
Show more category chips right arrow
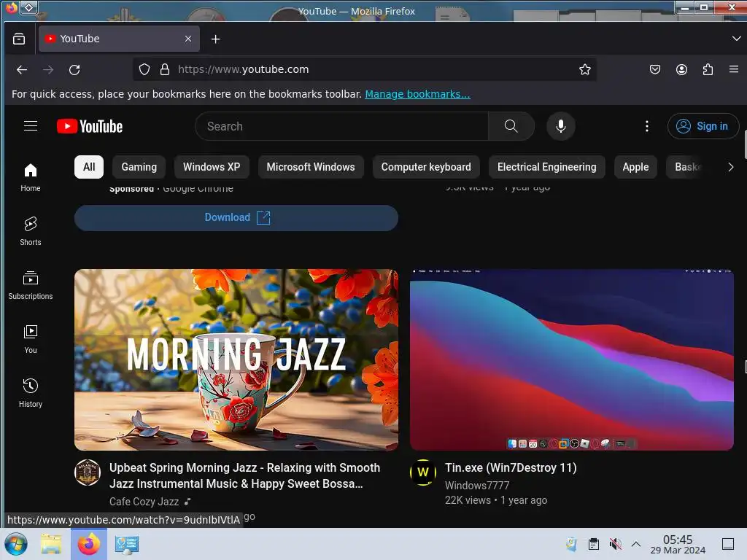coord(730,167)
